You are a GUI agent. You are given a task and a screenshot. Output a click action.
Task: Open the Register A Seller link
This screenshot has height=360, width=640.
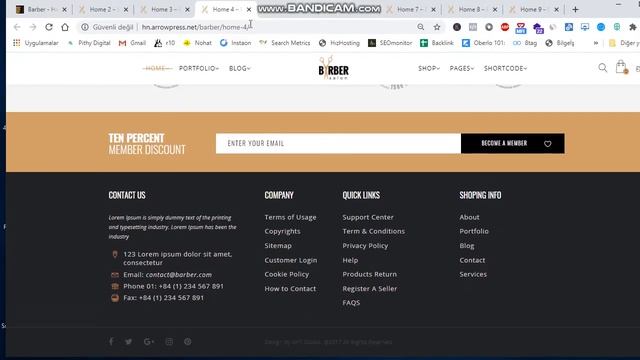369,289
